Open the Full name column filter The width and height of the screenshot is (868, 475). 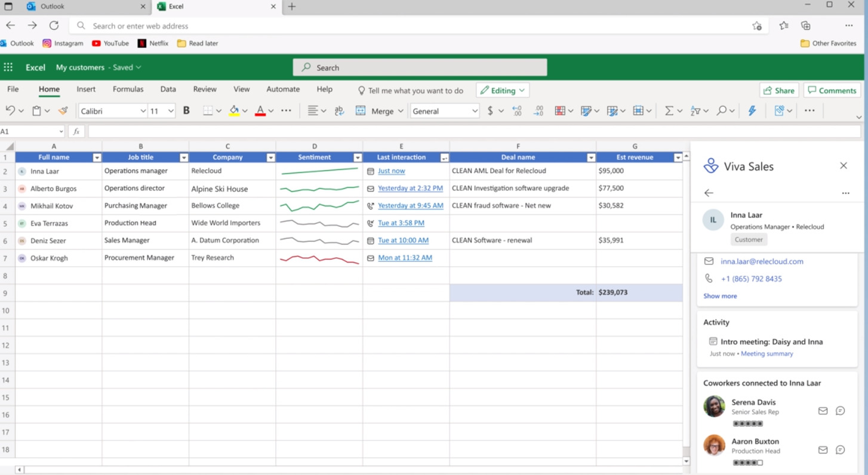point(97,158)
